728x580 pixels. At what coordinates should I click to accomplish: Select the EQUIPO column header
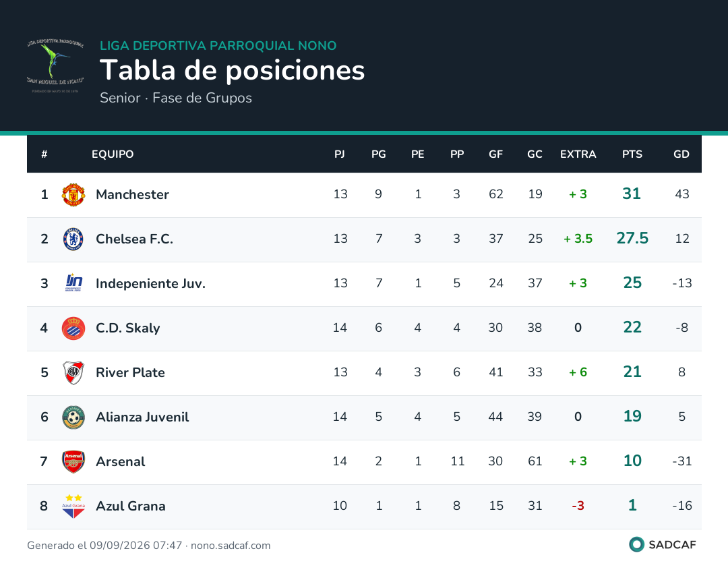click(113, 154)
